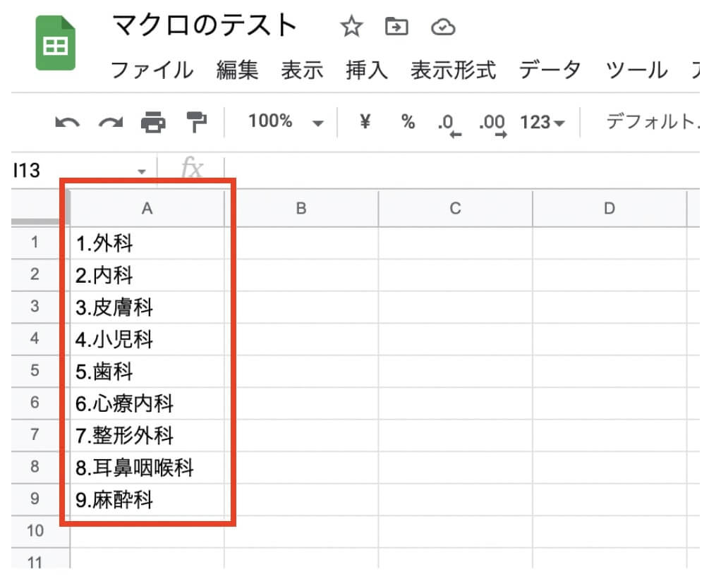Star the マクロのテスト document
The image size is (728, 581).
351,27
